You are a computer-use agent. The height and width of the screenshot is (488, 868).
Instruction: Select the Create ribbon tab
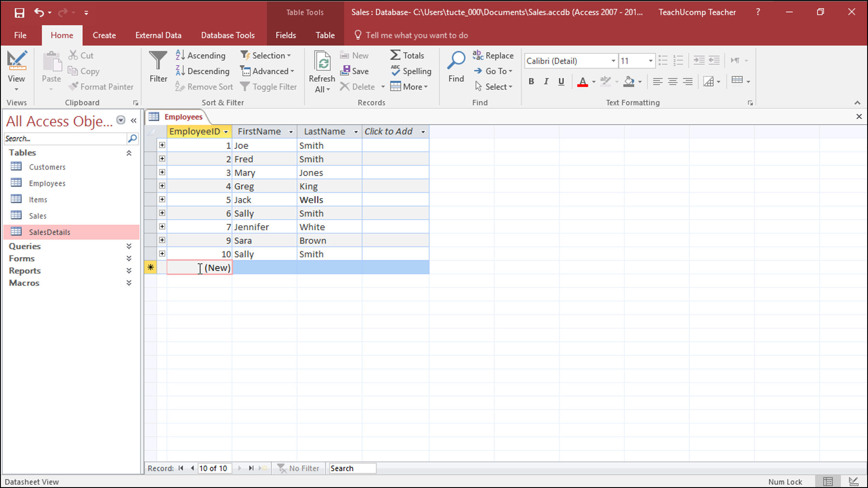[x=104, y=35]
